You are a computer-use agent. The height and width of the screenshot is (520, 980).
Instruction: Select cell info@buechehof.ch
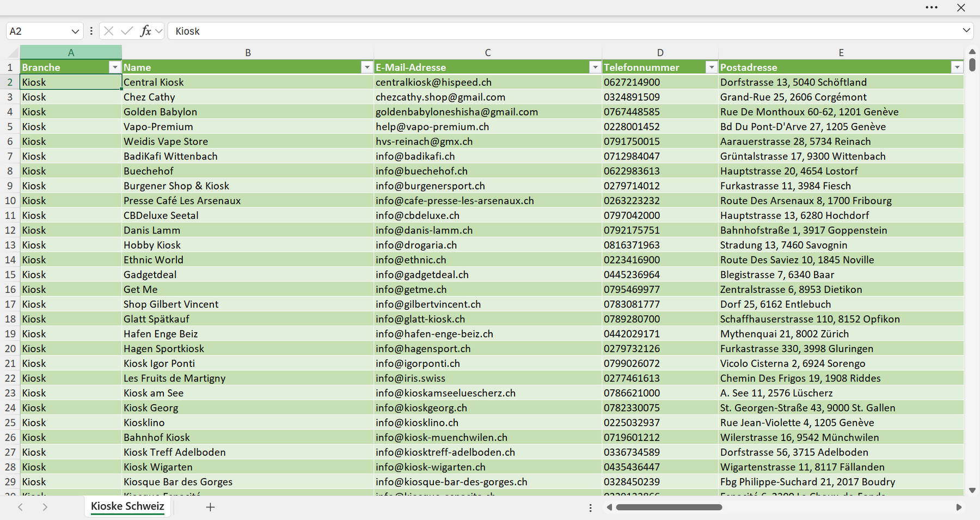pyautogui.click(x=488, y=171)
